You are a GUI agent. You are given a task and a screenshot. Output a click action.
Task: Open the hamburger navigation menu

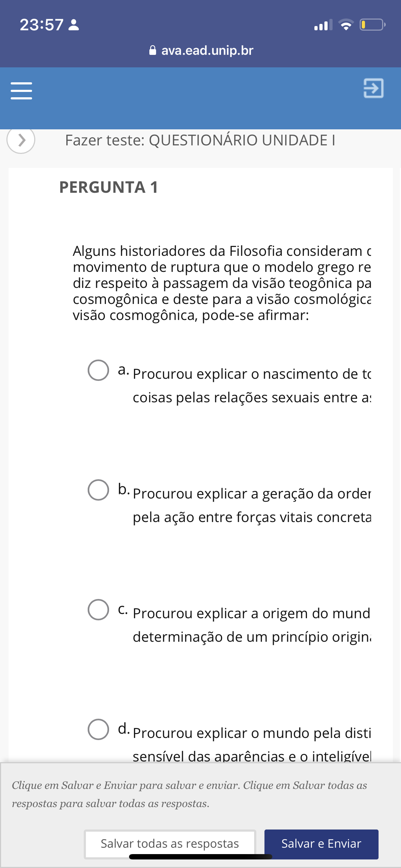click(x=21, y=91)
